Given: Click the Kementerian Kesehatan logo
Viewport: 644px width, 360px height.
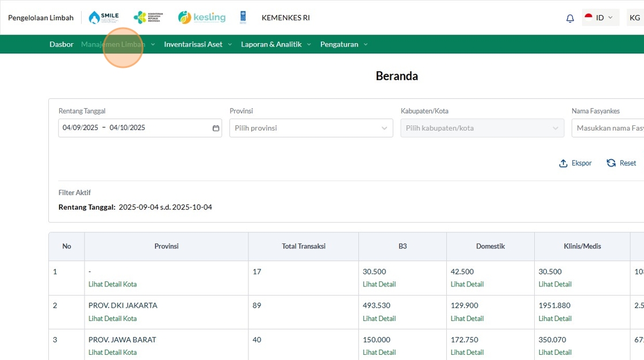Looking at the screenshot, I should pyautogui.click(x=147, y=17).
